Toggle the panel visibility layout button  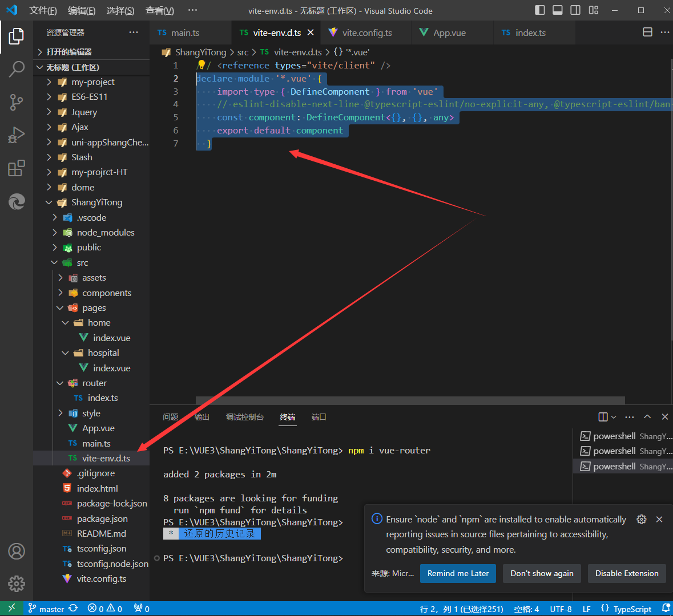point(558,10)
